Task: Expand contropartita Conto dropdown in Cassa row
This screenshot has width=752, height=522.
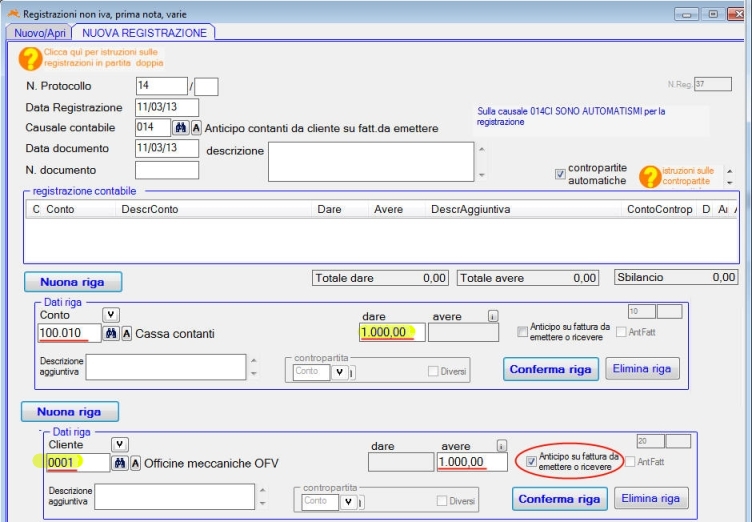Action: click(340, 372)
